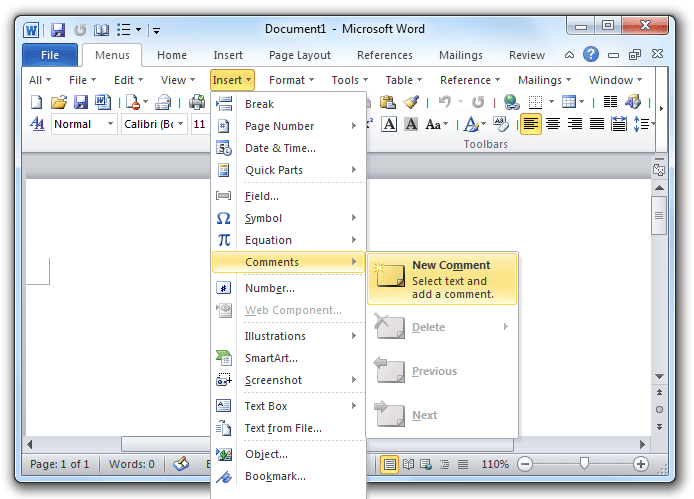Image resolution: width=694 pixels, height=499 pixels.
Task: Click New Comment in Comments submenu
Action: (442, 279)
